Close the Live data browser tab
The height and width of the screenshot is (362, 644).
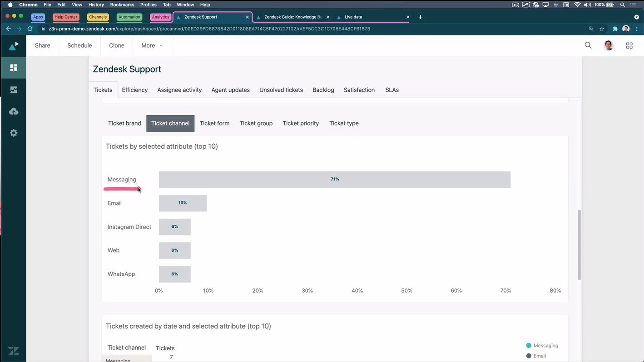[407, 17]
